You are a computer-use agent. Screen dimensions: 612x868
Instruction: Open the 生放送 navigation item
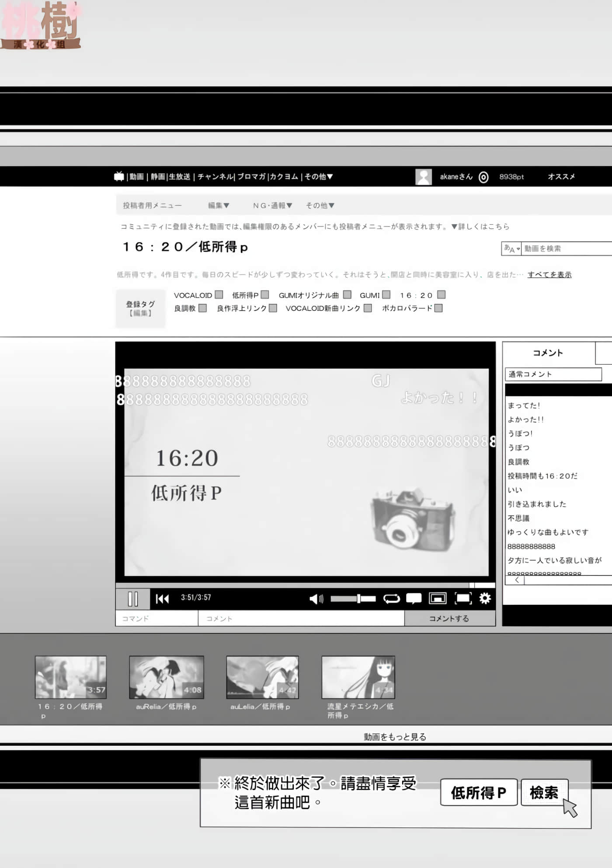tap(179, 177)
